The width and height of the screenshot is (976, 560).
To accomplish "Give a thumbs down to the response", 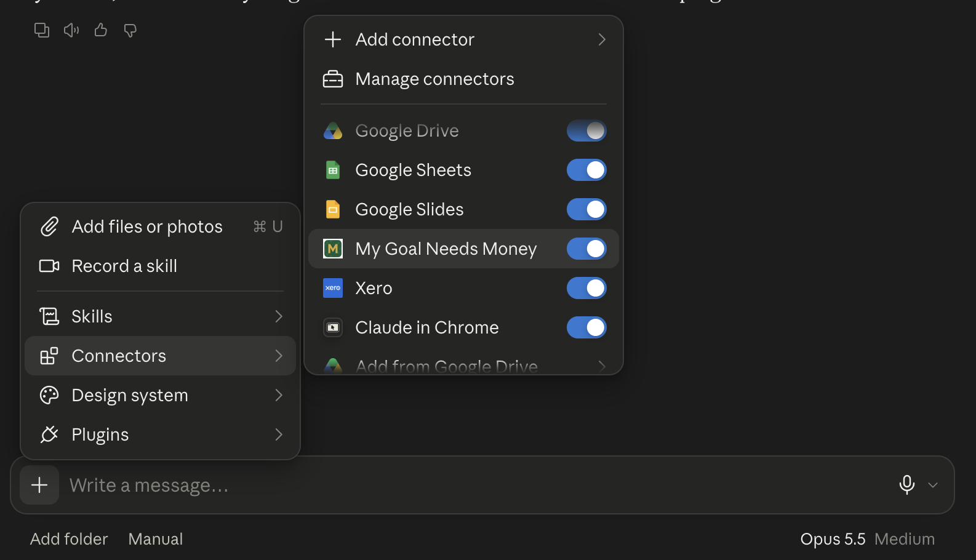I will 130,30.
